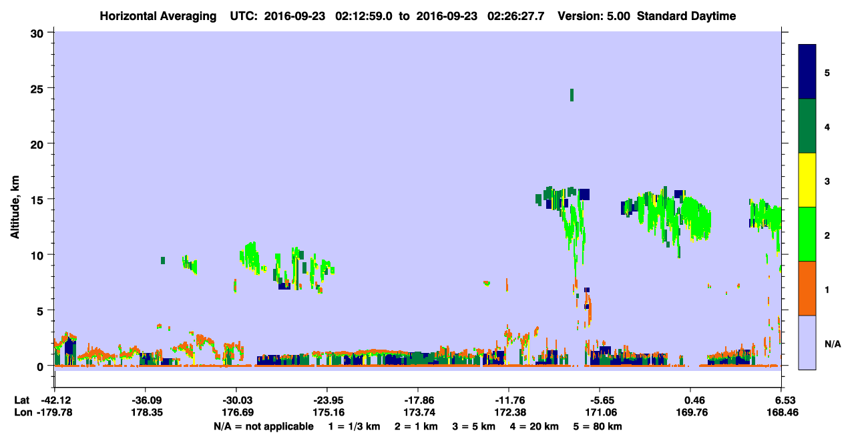Click the 'Lon' row label
The height and width of the screenshot is (445, 868).
point(22,412)
